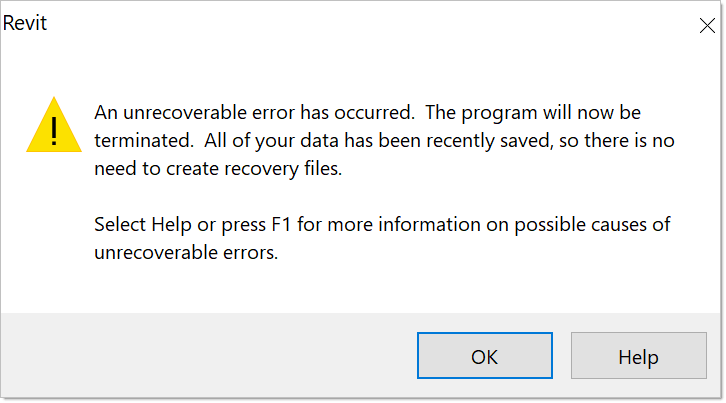This screenshot has height=403, width=726.
Task: Click the word 'Select' in the message
Action: 120,224
